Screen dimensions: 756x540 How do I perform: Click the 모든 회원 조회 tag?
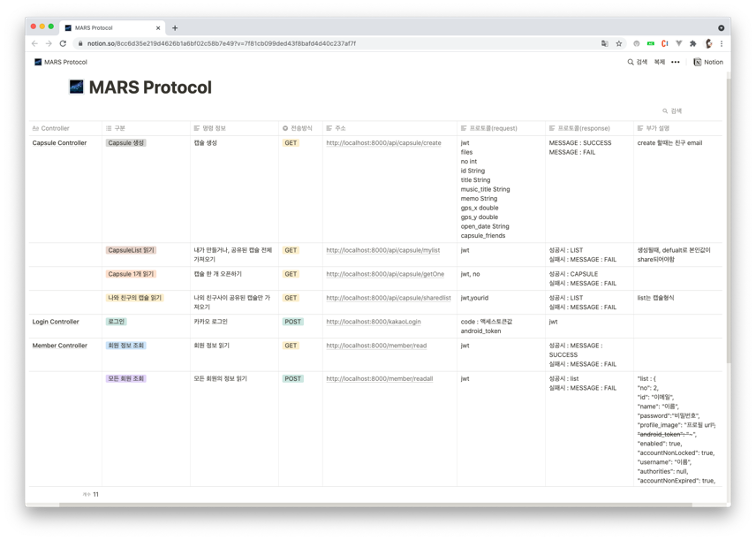[126, 378]
